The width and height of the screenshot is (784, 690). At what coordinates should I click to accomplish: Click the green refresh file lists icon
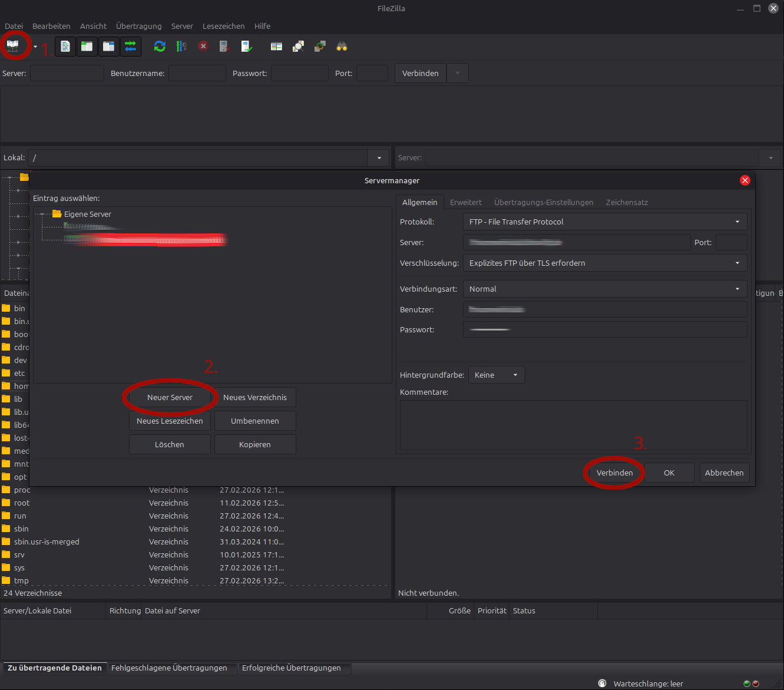(160, 47)
